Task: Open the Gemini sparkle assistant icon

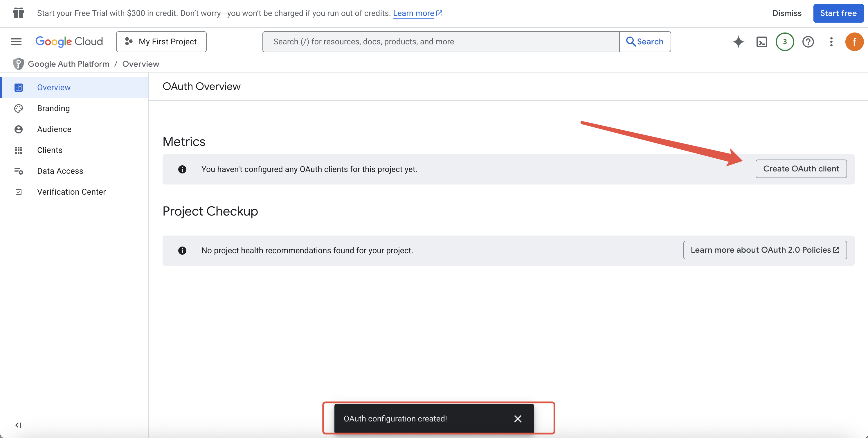Action: [738, 42]
